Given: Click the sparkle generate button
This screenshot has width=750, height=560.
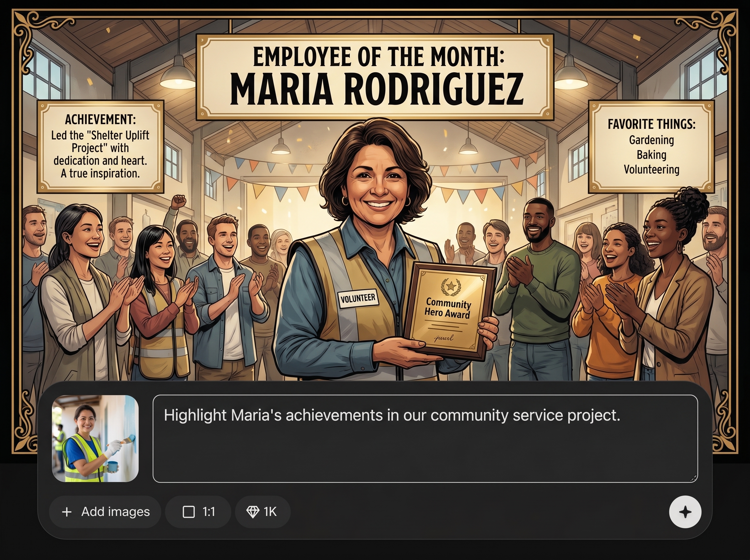Looking at the screenshot, I should coord(685,512).
